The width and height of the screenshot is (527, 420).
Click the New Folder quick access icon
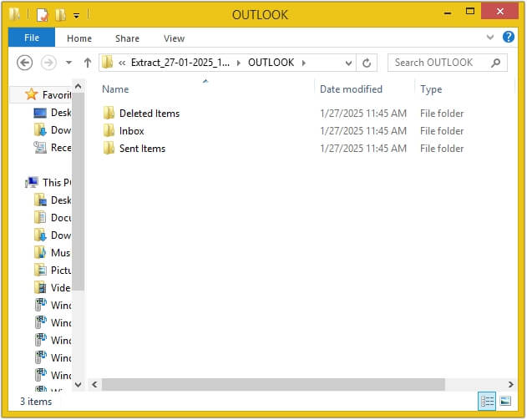point(60,14)
